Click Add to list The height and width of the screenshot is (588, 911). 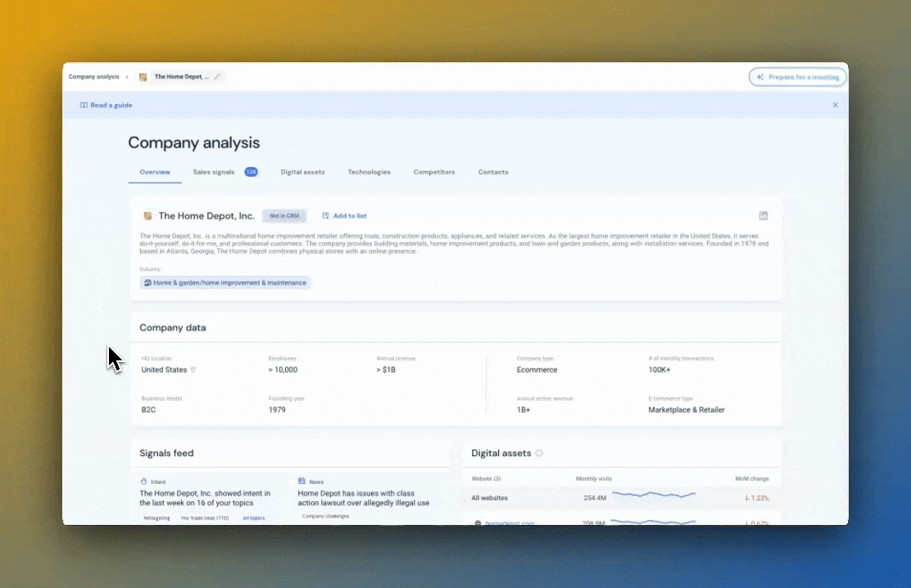coord(350,215)
